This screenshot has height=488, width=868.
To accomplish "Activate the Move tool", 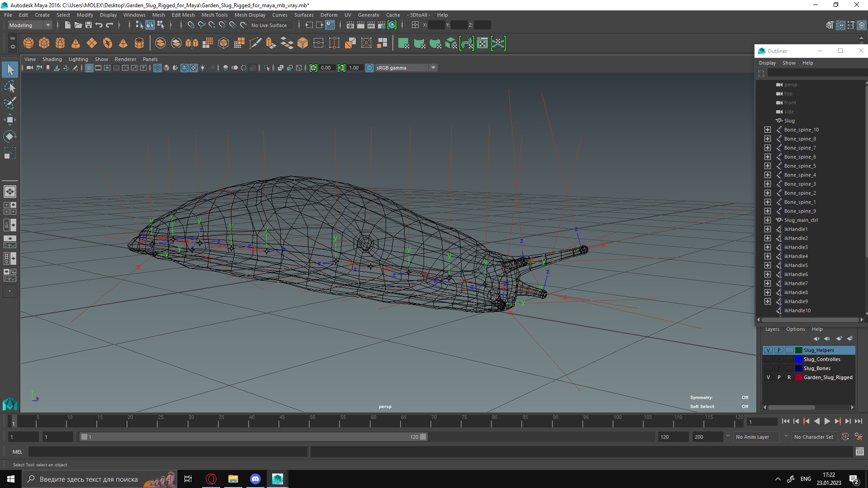I will point(10,120).
